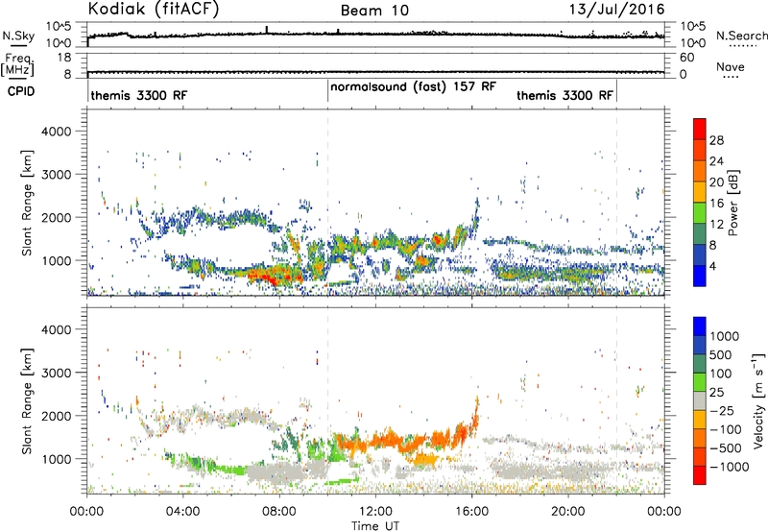
Task: Click the -25 tick on Velocity color bar
Action: coord(722,411)
